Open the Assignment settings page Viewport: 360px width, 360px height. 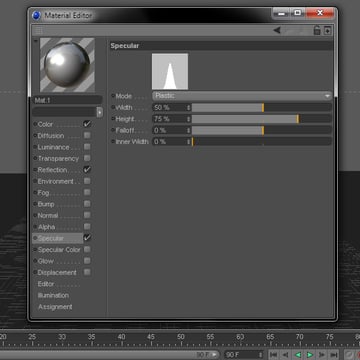point(55,307)
